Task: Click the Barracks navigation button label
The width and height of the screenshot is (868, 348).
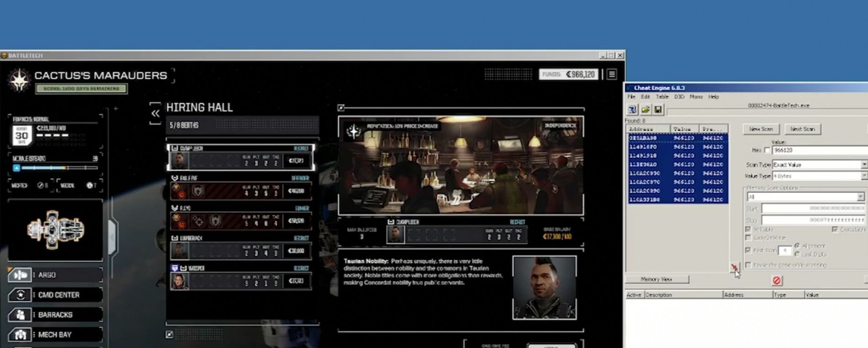Action: [x=55, y=315]
